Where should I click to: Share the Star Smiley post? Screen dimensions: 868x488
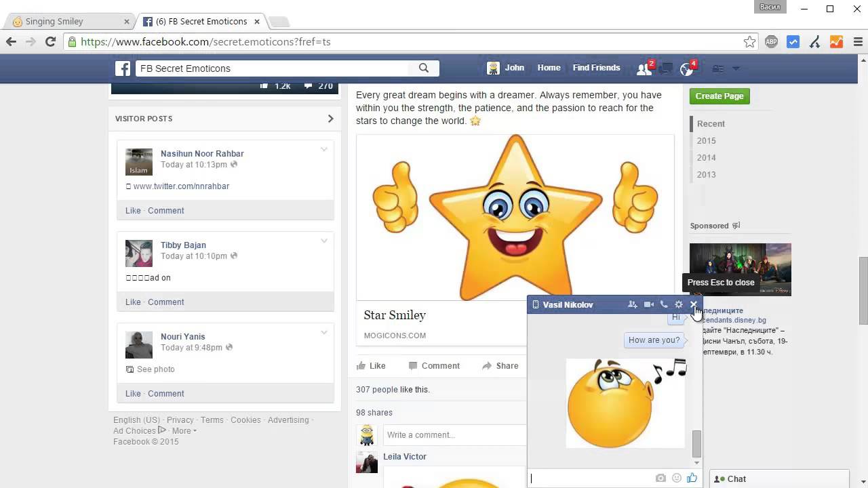pyautogui.click(x=500, y=366)
